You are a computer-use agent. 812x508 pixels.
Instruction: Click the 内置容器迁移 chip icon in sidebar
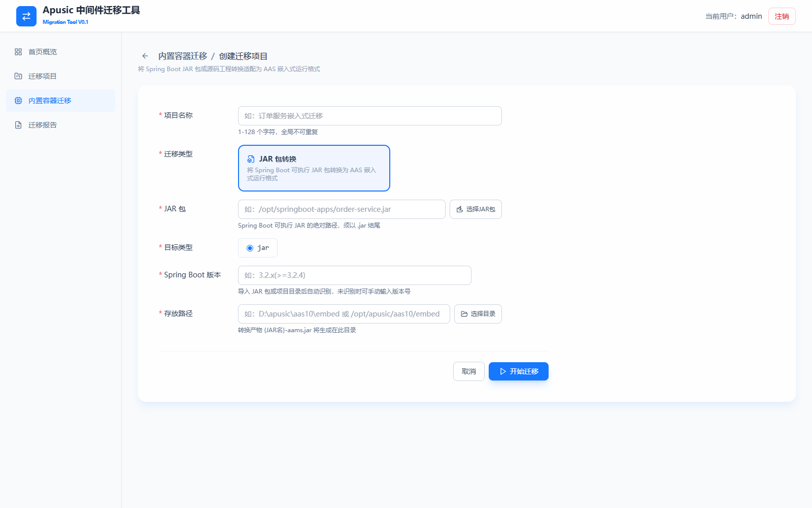[x=18, y=101]
